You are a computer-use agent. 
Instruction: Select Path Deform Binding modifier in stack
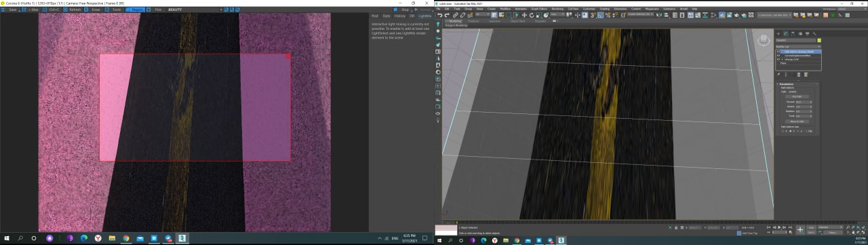coord(799,52)
